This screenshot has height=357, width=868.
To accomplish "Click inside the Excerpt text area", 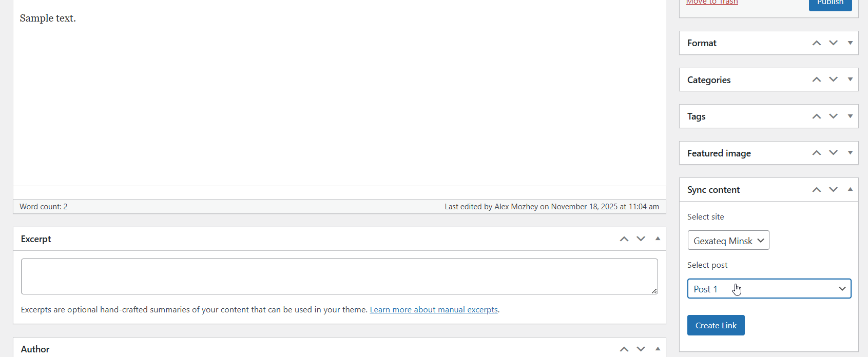I will coord(339,276).
